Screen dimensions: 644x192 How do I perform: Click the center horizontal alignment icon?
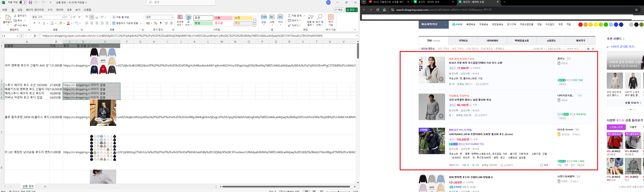[92, 23]
